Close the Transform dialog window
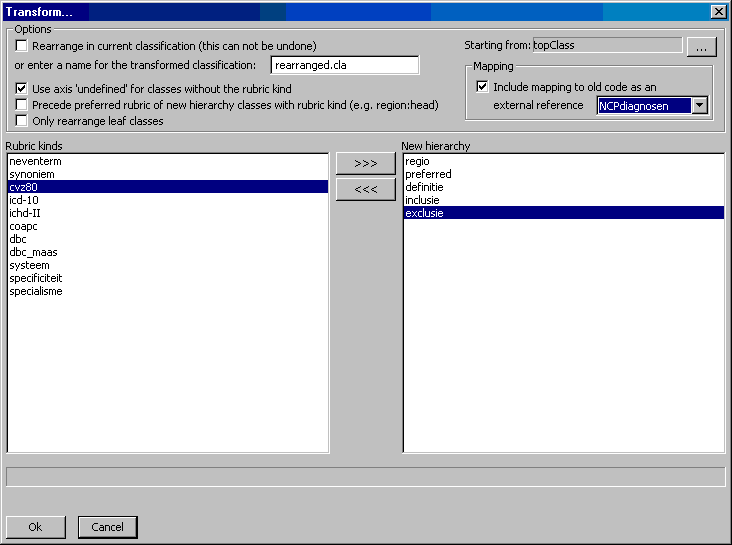Screen dimensions: 732x545 (x=718, y=11)
